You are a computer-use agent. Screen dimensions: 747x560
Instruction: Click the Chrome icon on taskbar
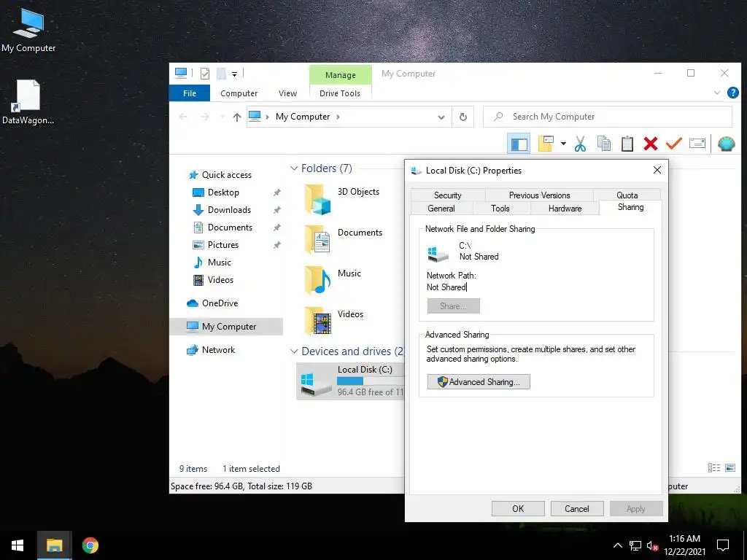pyautogui.click(x=90, y=545)
